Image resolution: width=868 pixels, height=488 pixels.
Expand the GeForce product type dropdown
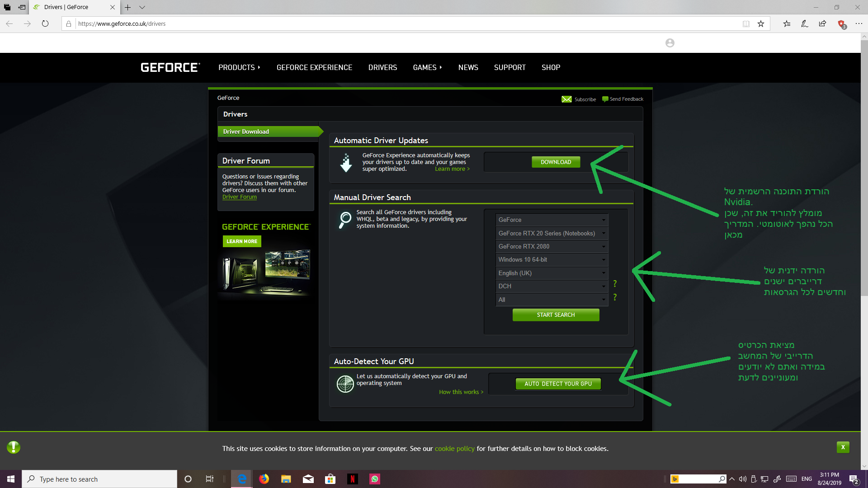(x=552, y=220)
